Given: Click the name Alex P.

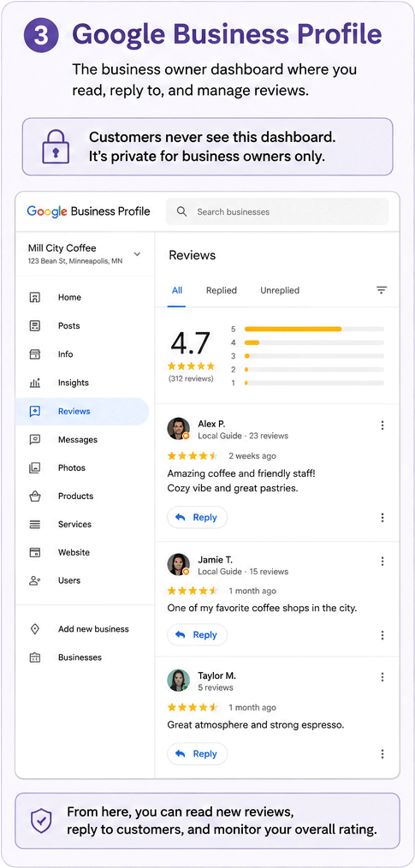Looking at the screenshot, I should [211, 424].
